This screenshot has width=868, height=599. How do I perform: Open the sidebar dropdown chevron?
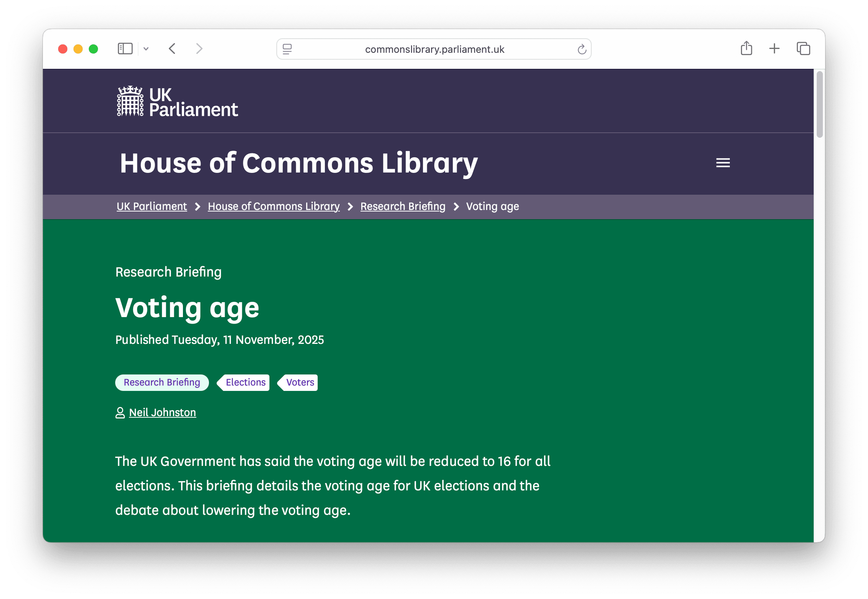point(146,49)
